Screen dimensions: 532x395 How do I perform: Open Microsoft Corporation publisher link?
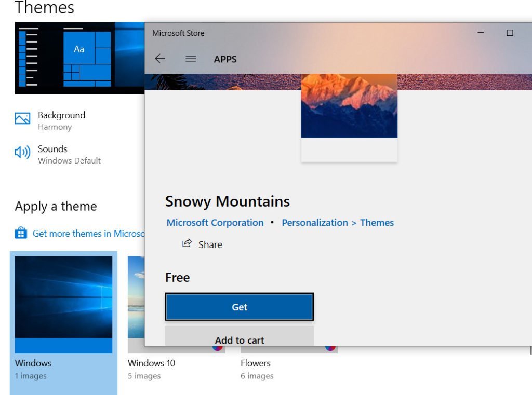pyautogui.click(x=215, y=223)
